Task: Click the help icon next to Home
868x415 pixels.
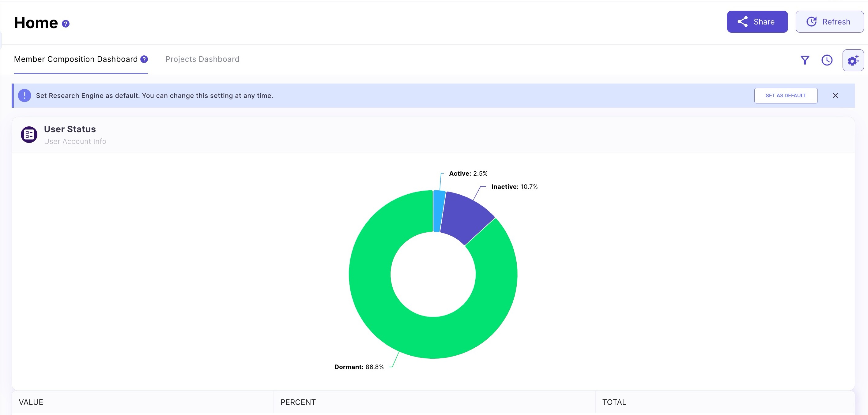Action: [66, 24]
